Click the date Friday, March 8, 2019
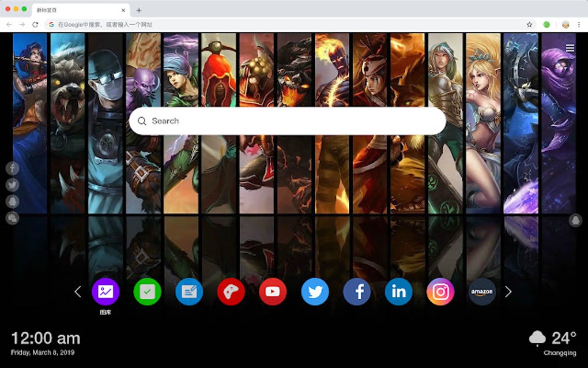Image resolution: width=588 pixels, height=368 pixels. pos(43,352)
